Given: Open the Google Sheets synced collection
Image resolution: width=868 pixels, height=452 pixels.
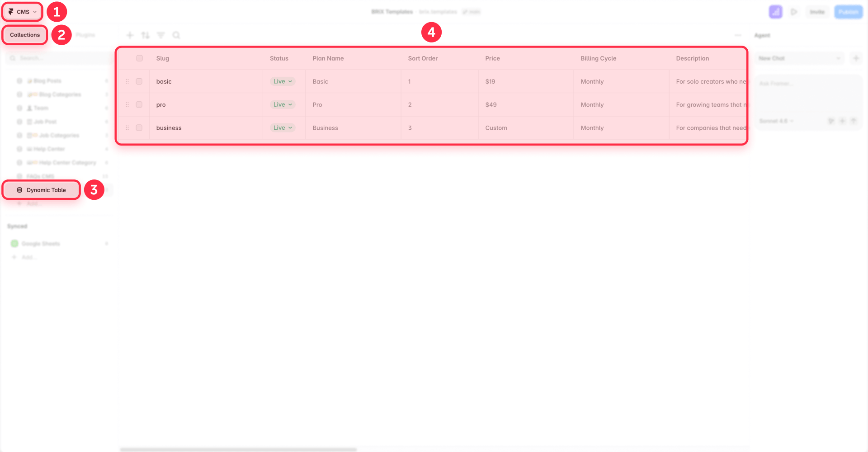Looking at the screenshot, I should tap(59, 244).
